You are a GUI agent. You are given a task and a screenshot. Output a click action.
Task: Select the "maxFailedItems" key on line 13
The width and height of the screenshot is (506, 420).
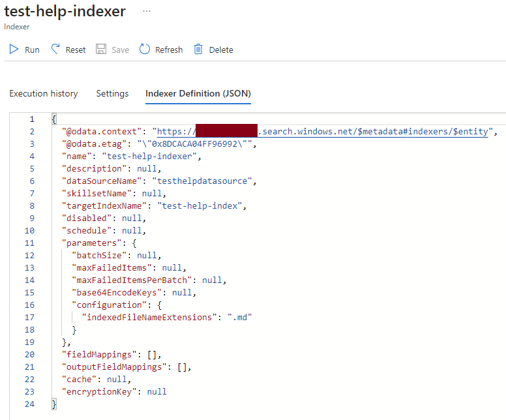coord(112,268)
